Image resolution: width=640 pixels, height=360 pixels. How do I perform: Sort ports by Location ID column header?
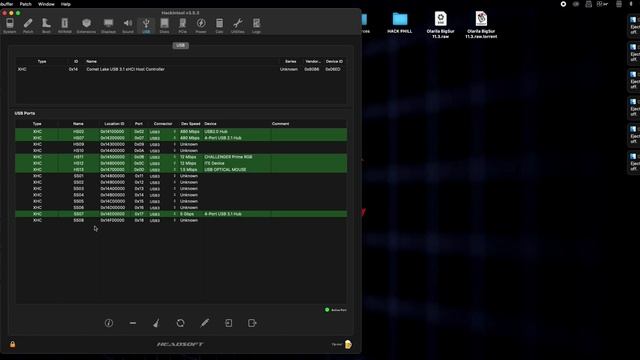tap(114, 124)
